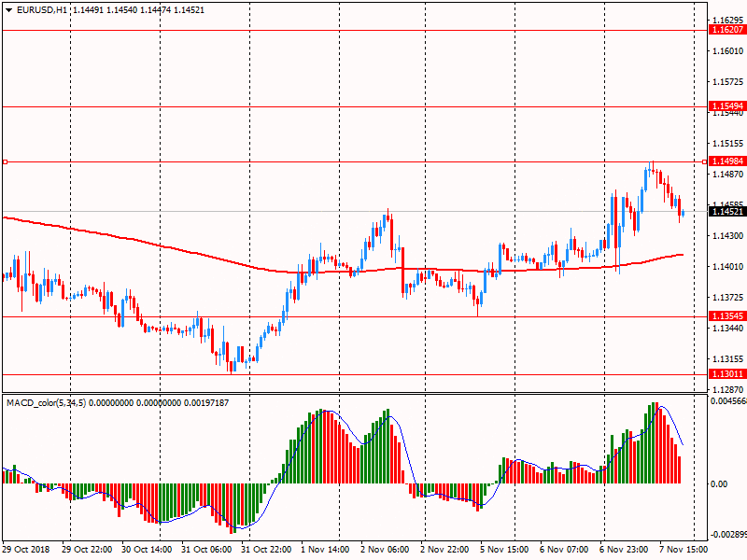Click the EURUSD,H1 chart title text
This screenshot has width=747, height=560.
coord(42,9)
